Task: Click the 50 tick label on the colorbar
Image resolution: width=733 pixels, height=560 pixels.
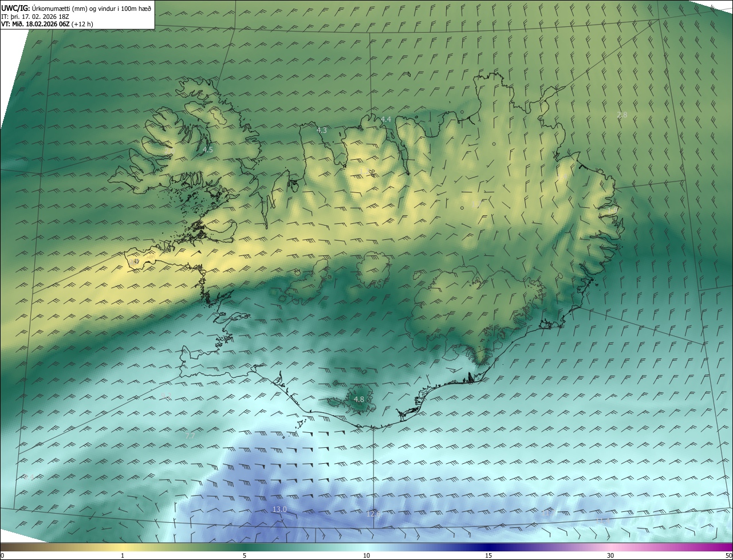Action: pos(728,555)
